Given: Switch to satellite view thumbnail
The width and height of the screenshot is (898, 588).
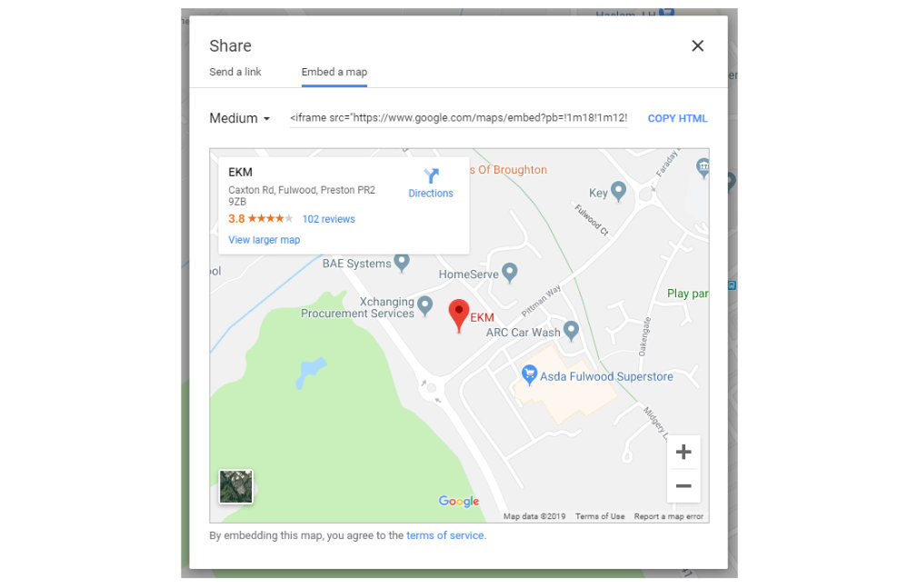Looking at the screenshot, I should tap(236, 486).
